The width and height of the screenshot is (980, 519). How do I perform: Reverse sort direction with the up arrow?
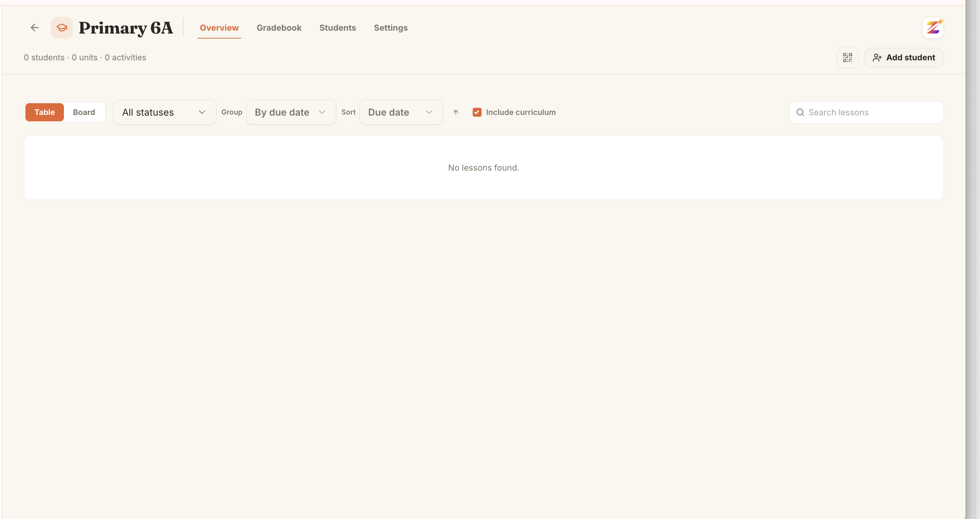[x=456, y=112]
